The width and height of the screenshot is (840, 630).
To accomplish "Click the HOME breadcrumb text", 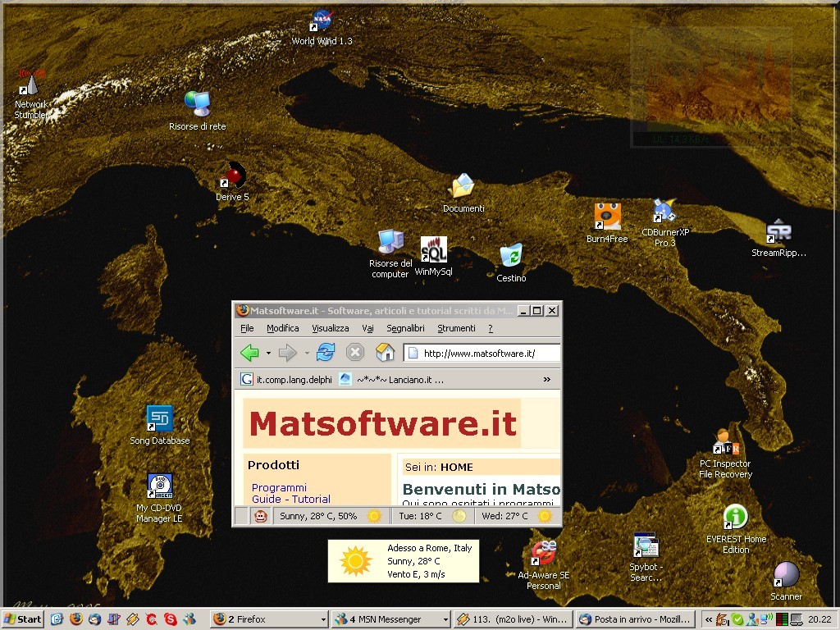I will coord(456,467).
